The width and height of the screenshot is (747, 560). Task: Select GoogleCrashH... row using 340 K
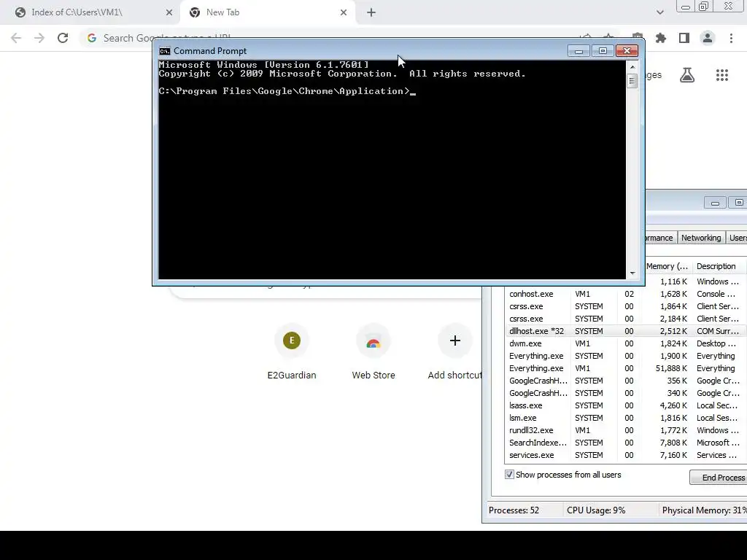pos(625,393)
